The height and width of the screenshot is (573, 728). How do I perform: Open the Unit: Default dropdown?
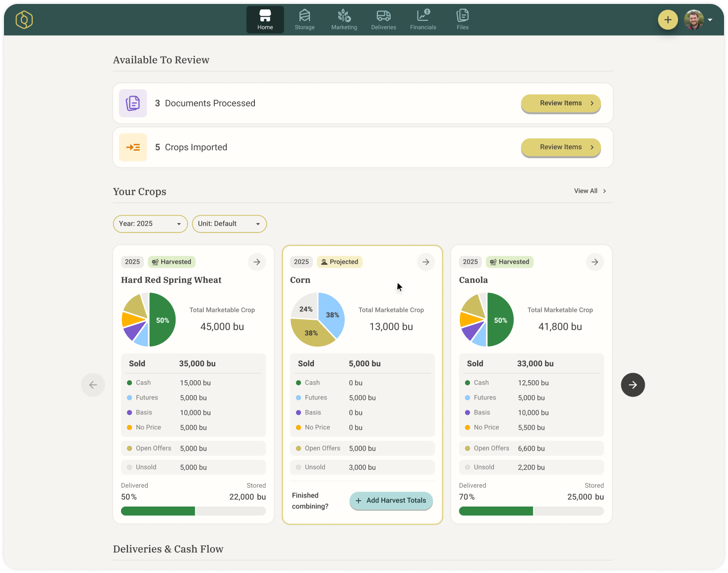pos(229,224)
